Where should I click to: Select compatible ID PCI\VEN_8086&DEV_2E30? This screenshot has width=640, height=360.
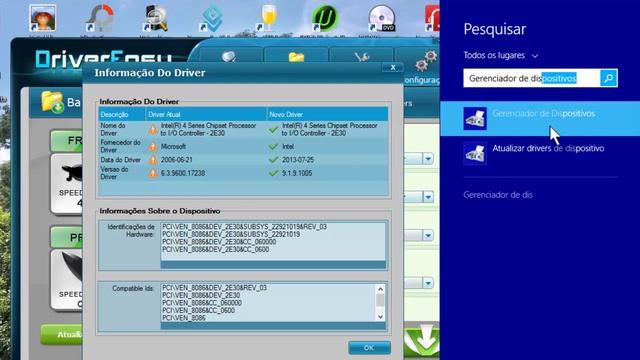point(201,295)
